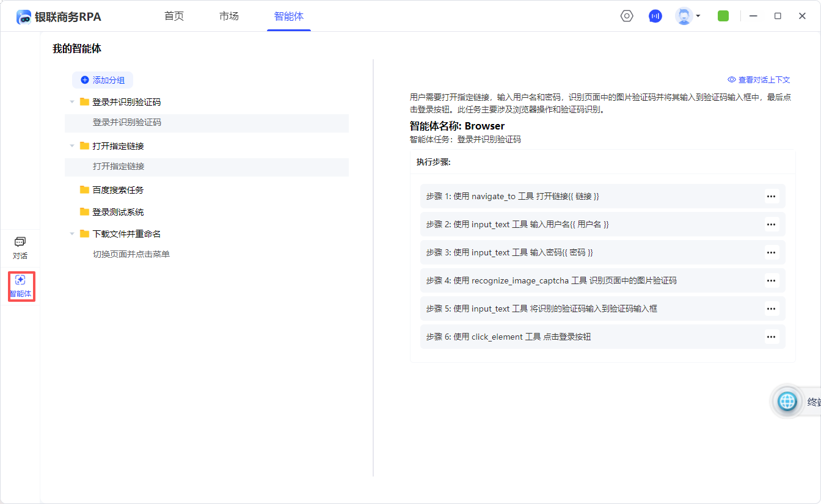The height and width of the screenshot is (504, 821).
Task: Open more options for 步骤 4 recognize_image_captcha
Action: [x=771, y=280]
